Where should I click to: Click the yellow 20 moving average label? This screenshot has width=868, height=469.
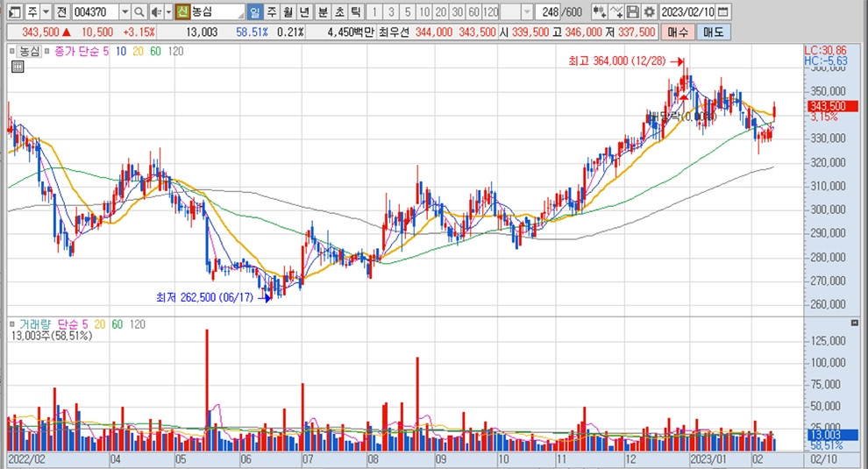coord(139,52)
